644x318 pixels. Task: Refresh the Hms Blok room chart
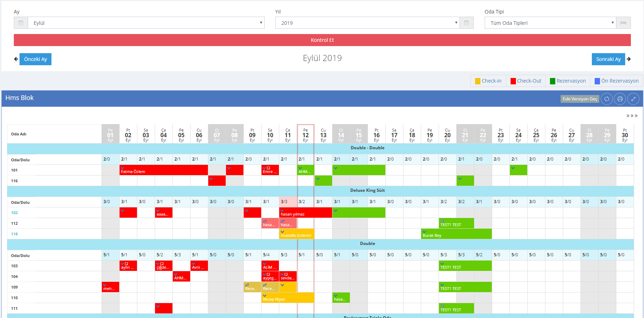[x=607, y=99]
